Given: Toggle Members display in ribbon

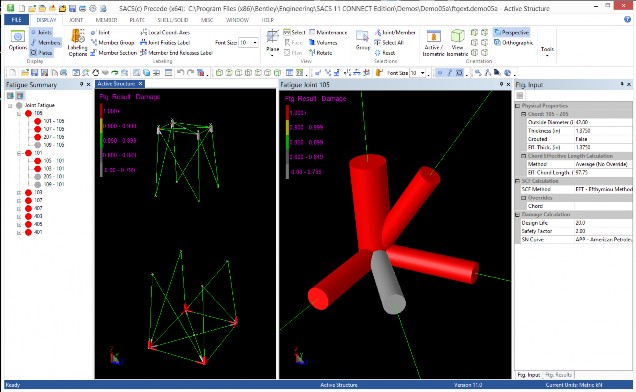Looking at the screenshot, I should pos(45,42).
